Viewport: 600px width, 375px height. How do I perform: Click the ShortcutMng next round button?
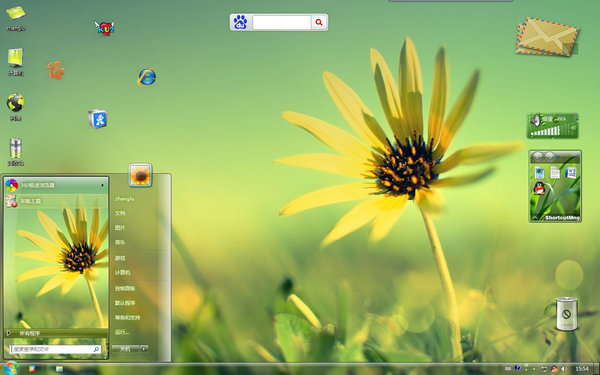(549, 156)
